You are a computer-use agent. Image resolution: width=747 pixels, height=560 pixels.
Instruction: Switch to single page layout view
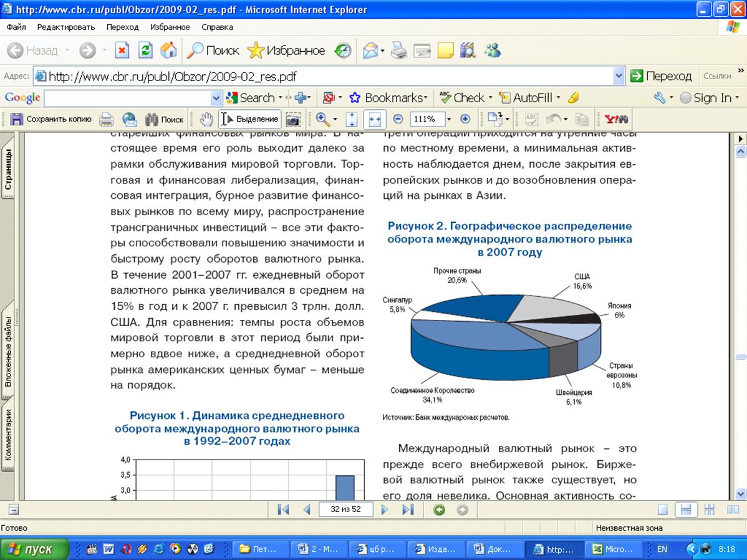(x=663, y=509)
